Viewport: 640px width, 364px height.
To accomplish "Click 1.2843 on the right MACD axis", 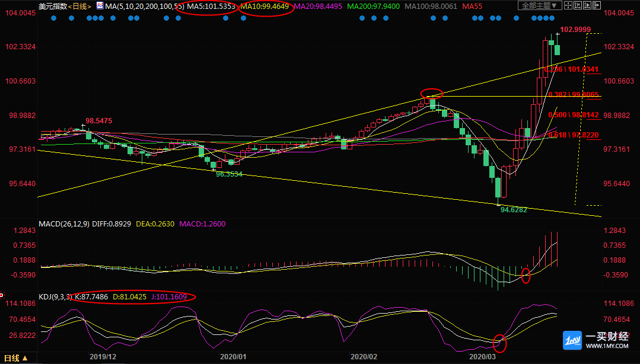I will (614, 231).
